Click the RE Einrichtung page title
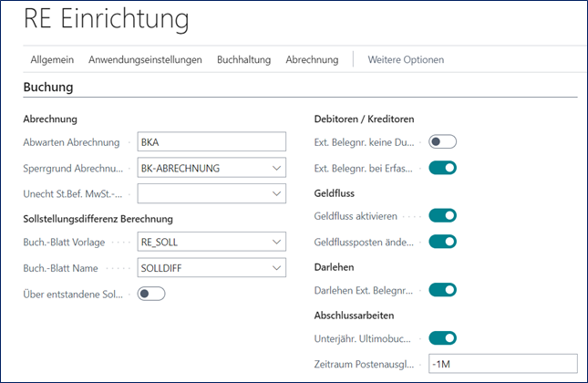This screenshot has height=383, width=588. click(x=107, y=19)
